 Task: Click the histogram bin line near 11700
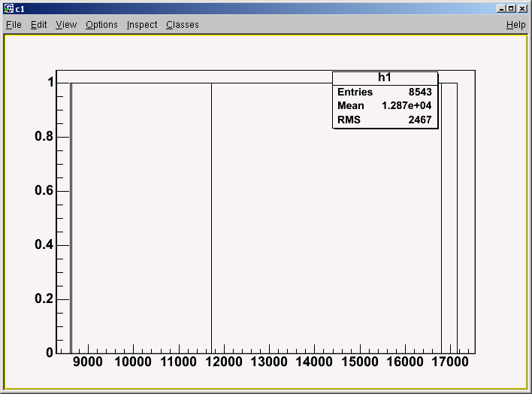click(x=211, y=218)
